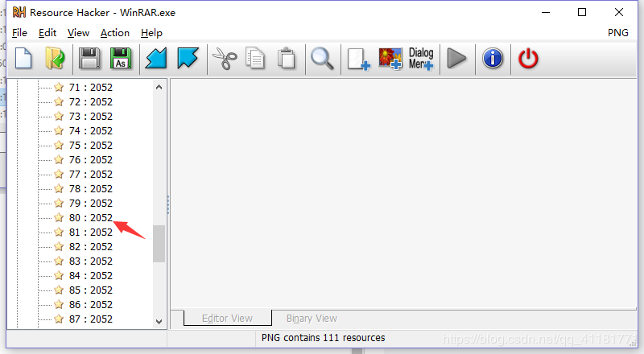644x354 pixels.
Task: Open the View menu
Action: 78,33
